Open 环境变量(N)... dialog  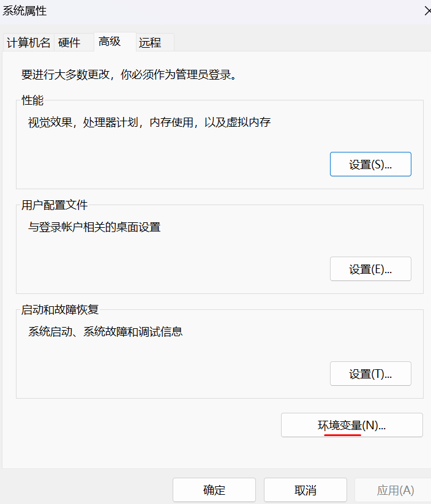pyautogui.click(x=351, y=425)
